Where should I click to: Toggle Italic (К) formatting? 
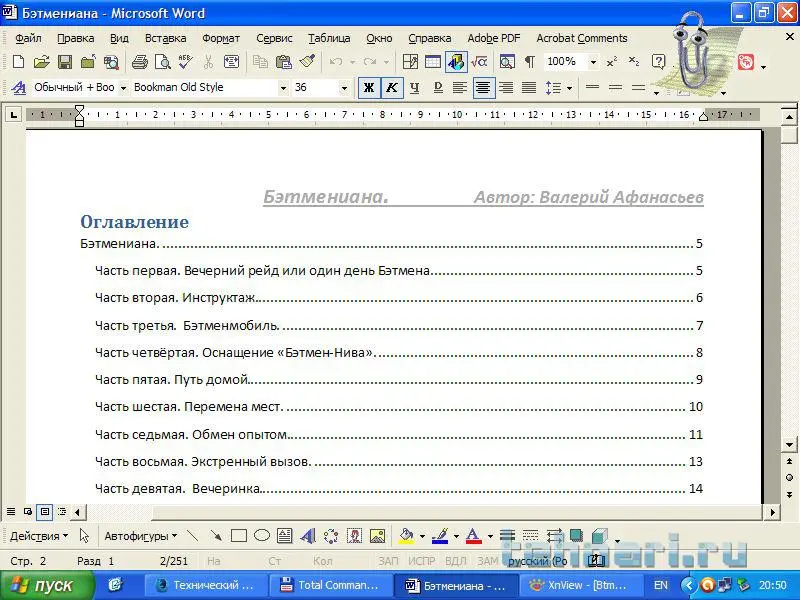point(391,88)
